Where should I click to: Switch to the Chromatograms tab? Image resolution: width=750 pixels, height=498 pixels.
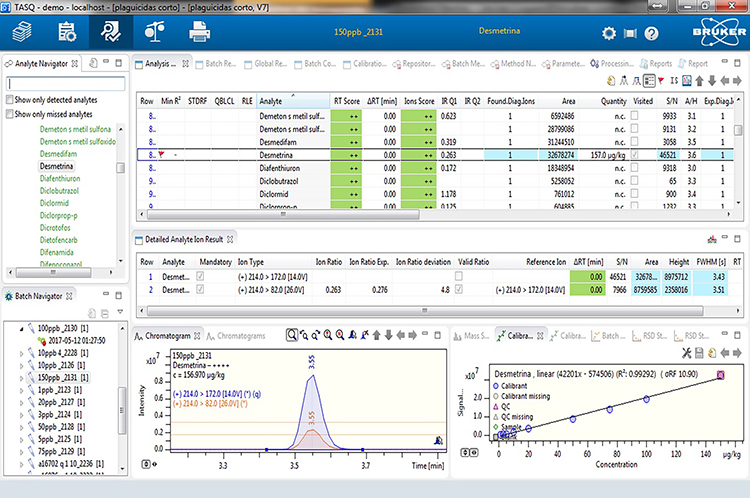(240, 335)
